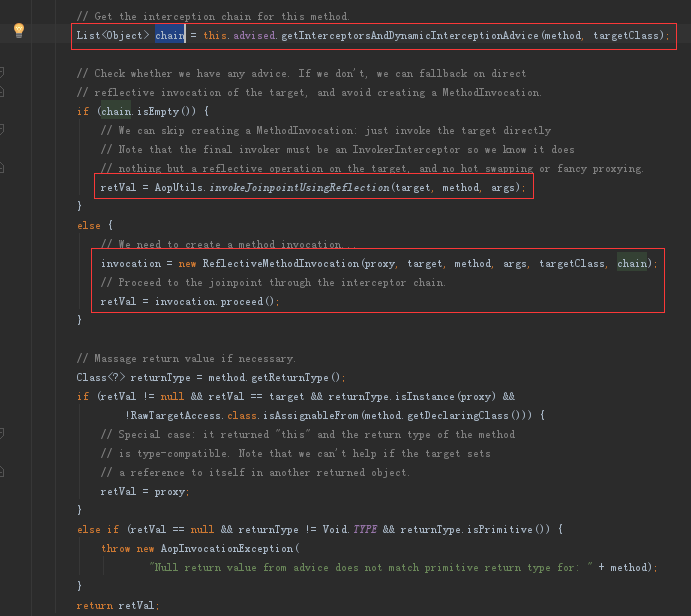The height and width of the screenshot is (616, 691).
Task: Select the highlighted 'chain' variable in the List declaration
Action: coord(170,35)
